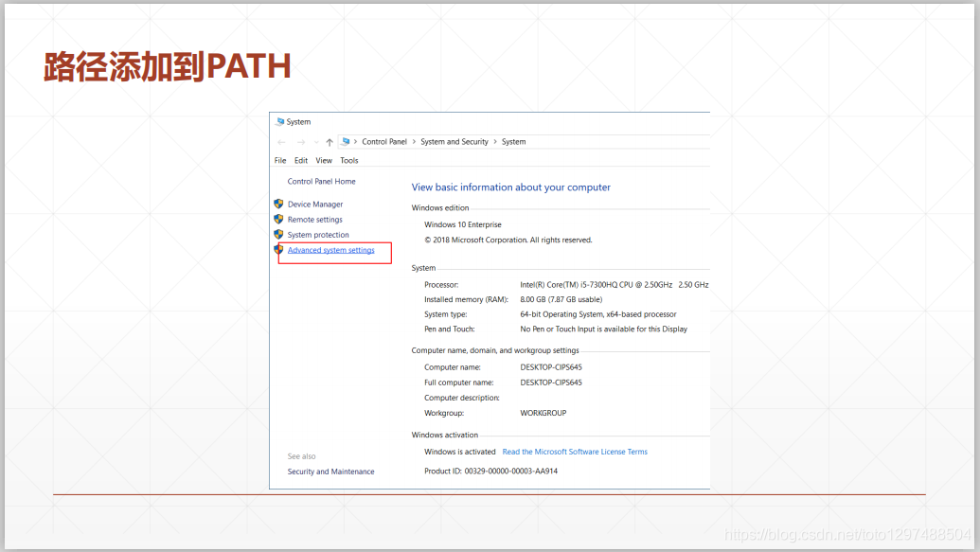Open Remote settings link
The width and height of the screenshot is (980, 552).
[315, 220]
